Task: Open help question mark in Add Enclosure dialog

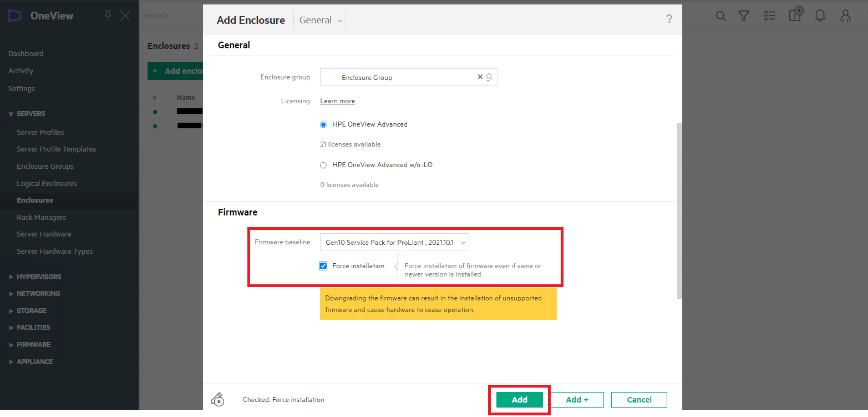Action: point(669,19)
